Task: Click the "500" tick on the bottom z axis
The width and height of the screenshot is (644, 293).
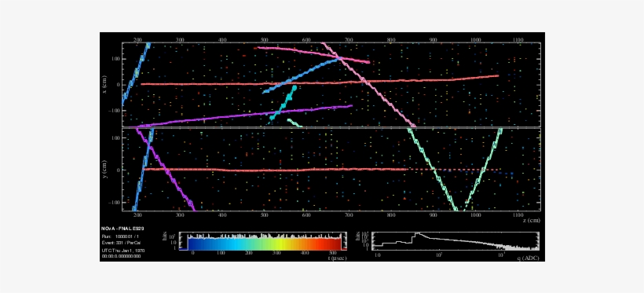Action: (x=264, y=215)
